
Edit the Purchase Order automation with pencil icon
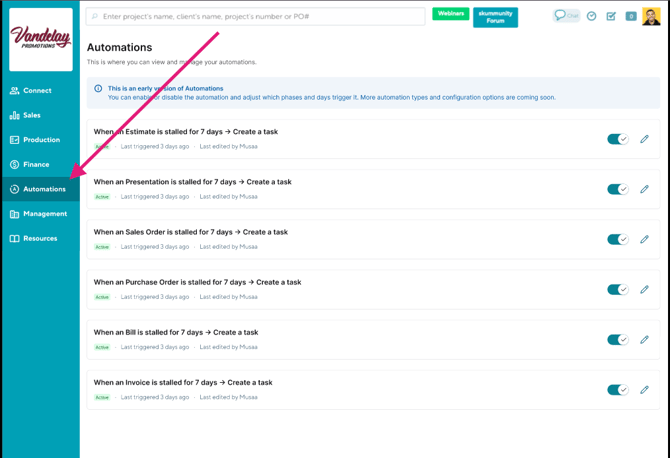point(644,289)
